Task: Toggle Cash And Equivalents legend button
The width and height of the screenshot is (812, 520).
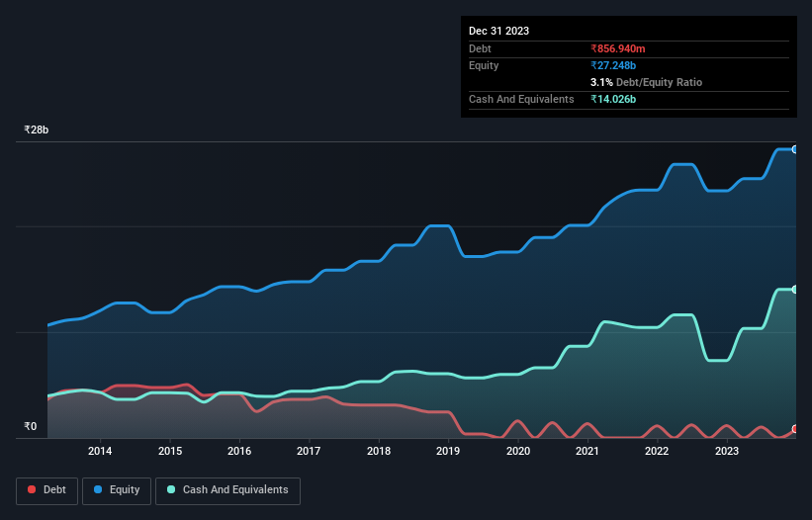Action: click(227, 490)
